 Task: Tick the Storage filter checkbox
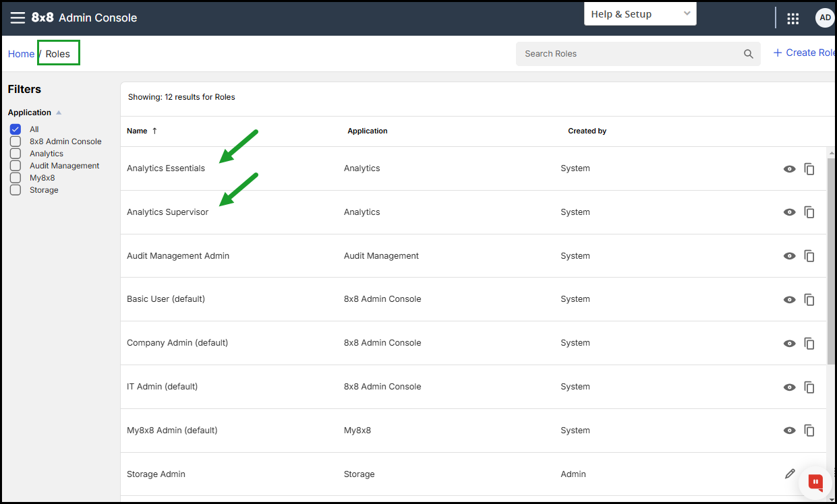click(x=15, y=190)
